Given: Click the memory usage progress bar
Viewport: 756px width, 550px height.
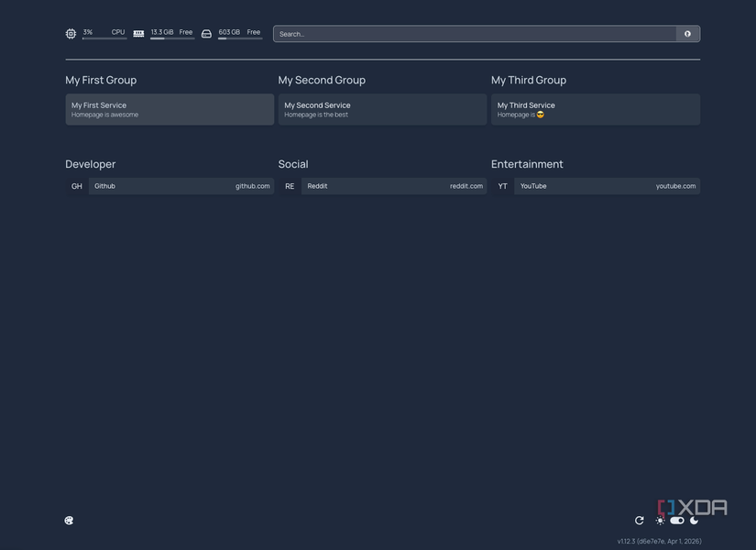Looking at the screenshot, I should point(172,38).
